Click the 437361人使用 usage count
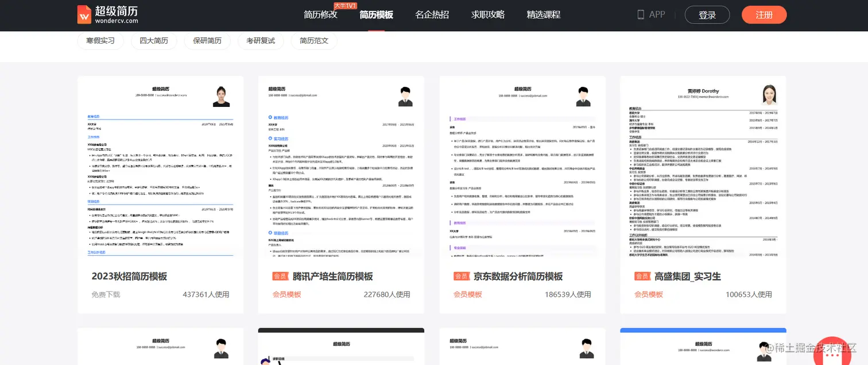This screenshot has height=365, width=868. point(206,294)
